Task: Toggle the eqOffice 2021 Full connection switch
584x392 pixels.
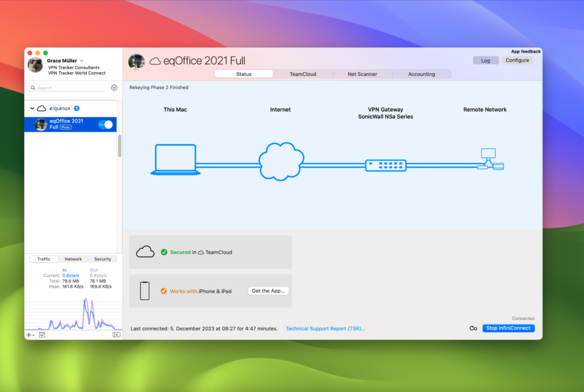Action: [104, 125]
